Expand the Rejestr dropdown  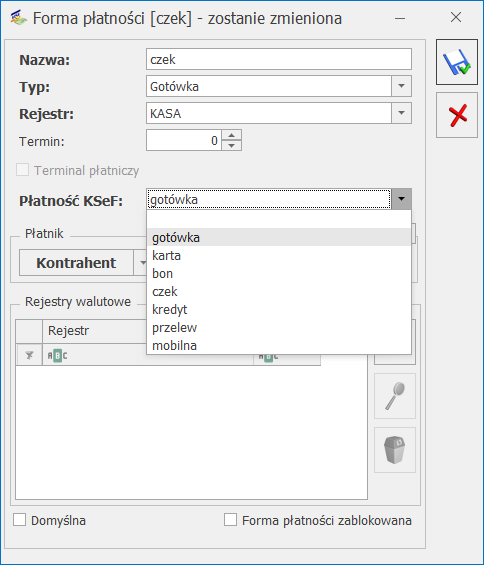[x=401, y=113]
